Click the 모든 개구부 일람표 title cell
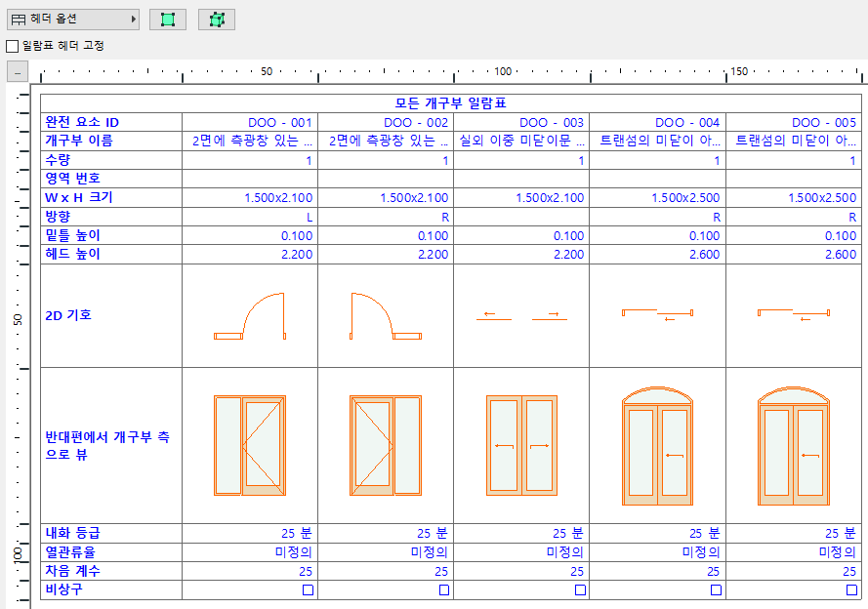The height and width of the screenshot is (609, 868). (x=451, y=102)
